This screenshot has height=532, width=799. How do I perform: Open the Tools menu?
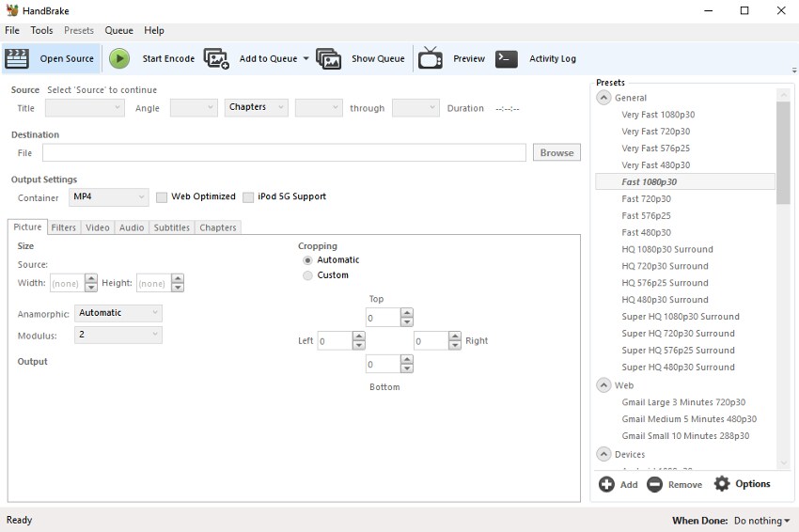point(41,31)
